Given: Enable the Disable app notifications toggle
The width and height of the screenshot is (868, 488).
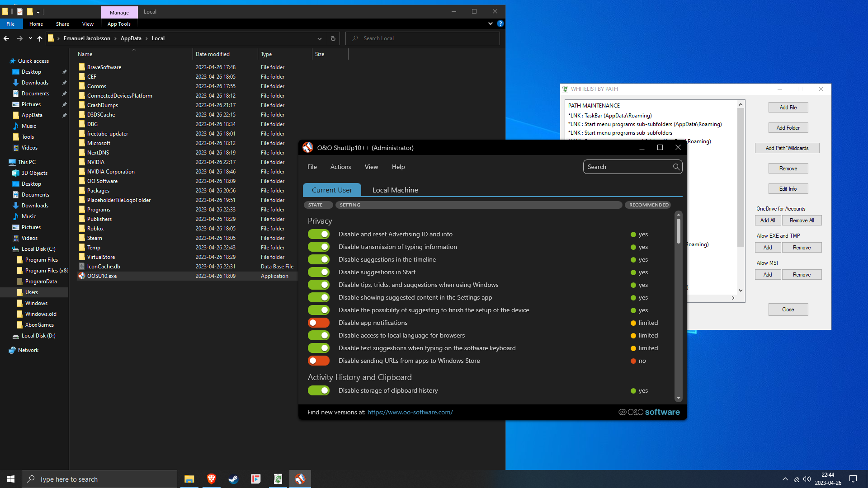Looking at the screenshot, I should tap(318, 323).
